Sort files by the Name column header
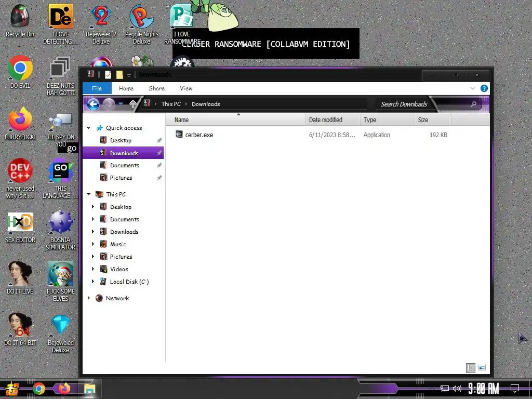Image resolution: width=532 pixels, height=399 pixels. click(235, 120)
